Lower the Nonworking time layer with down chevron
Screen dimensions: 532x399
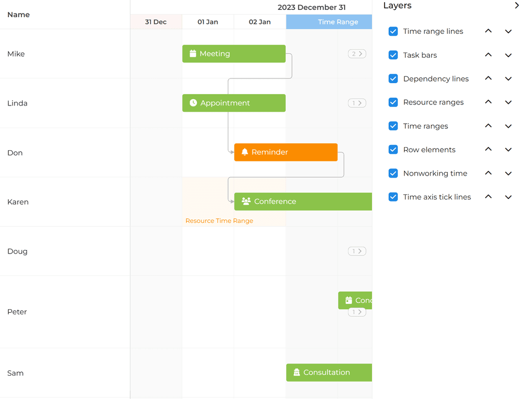point(508,173)
